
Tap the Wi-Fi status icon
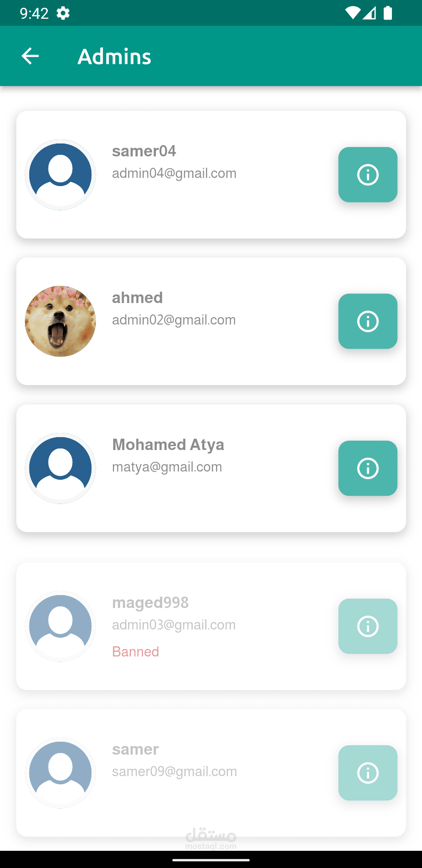click(352, 13)
